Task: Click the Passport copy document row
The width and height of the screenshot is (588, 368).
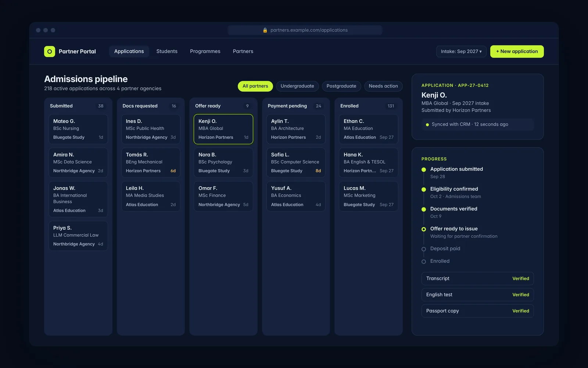Action: click(x=477, y=311)
